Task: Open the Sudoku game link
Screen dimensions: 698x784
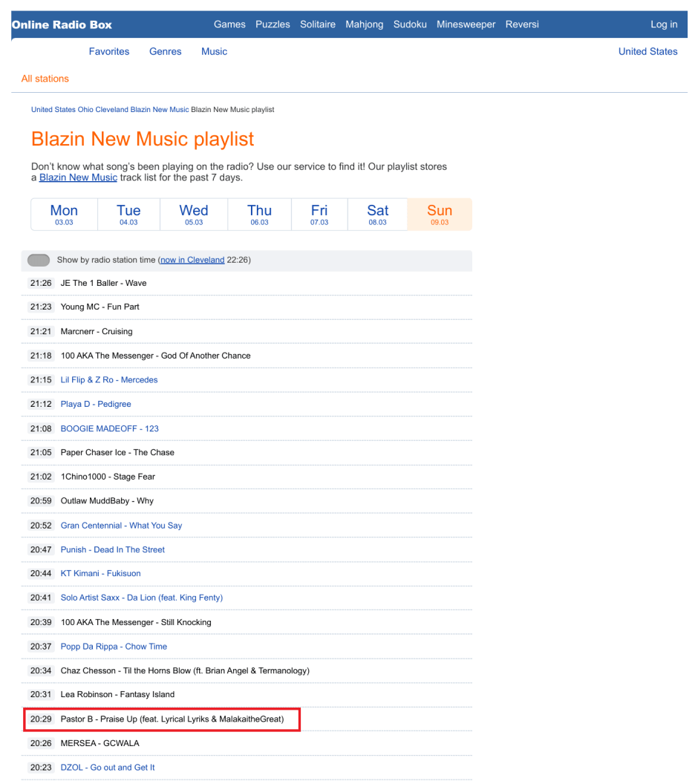Action: tap(410, 24)
